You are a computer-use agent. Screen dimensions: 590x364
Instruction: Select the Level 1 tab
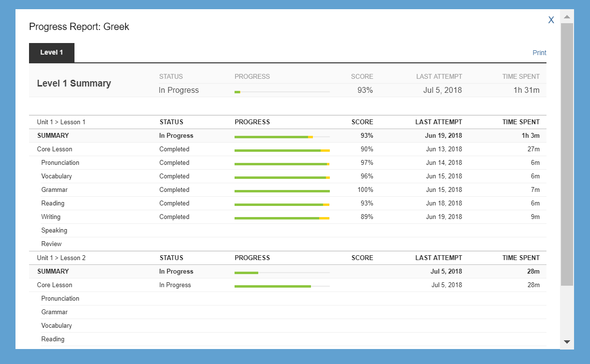[52, 53]
